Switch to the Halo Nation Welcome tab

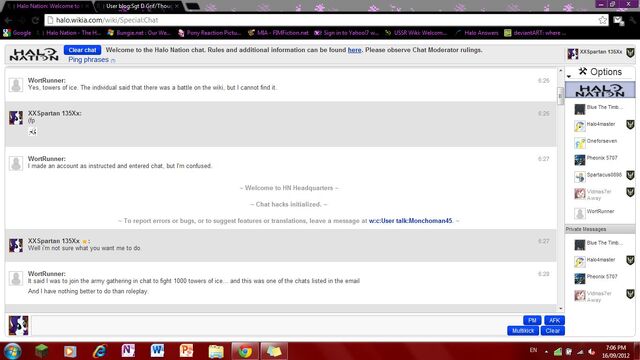(x=48, y=6)
